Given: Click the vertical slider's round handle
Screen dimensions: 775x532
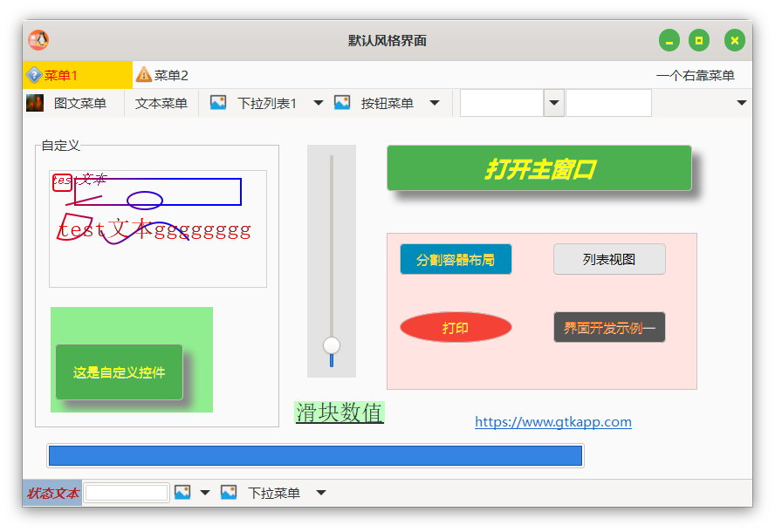Looking at the screenshot, I should [x=332, y=345].
